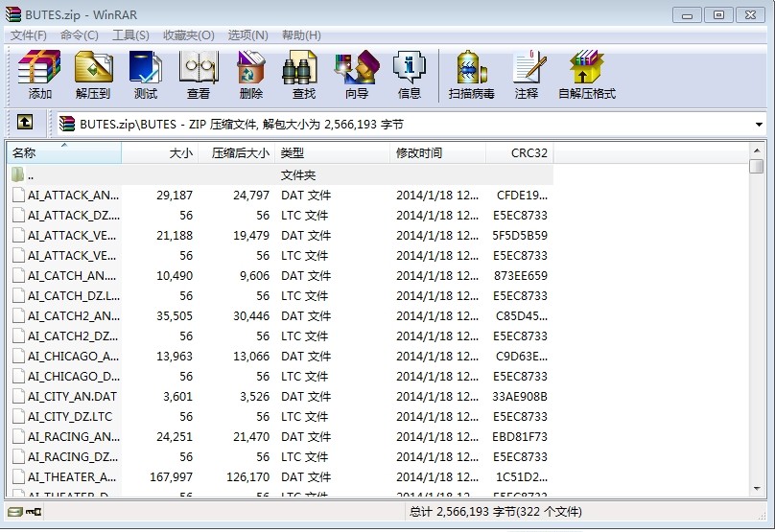Screen dimensions: 775x532
Task: Click packed size value 30,446
Action: (251, 316)
